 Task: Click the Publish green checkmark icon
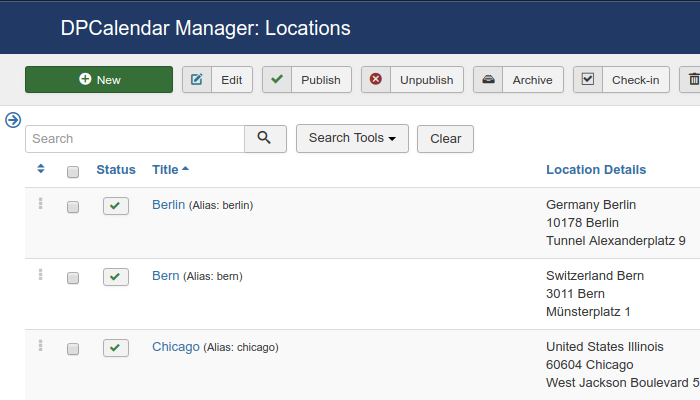[x=277, y=79]
